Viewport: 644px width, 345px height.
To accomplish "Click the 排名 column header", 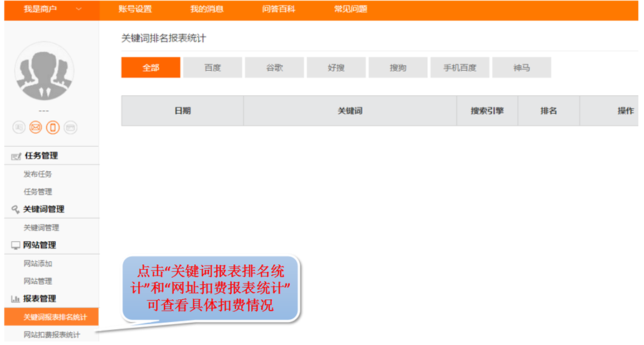I will (x=548, y=111).
